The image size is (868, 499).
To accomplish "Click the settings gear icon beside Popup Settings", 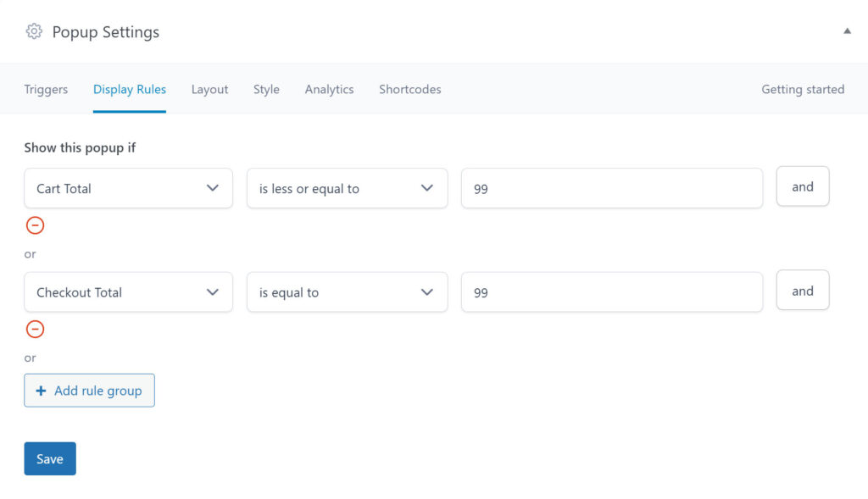I will [x=34, y=30].
